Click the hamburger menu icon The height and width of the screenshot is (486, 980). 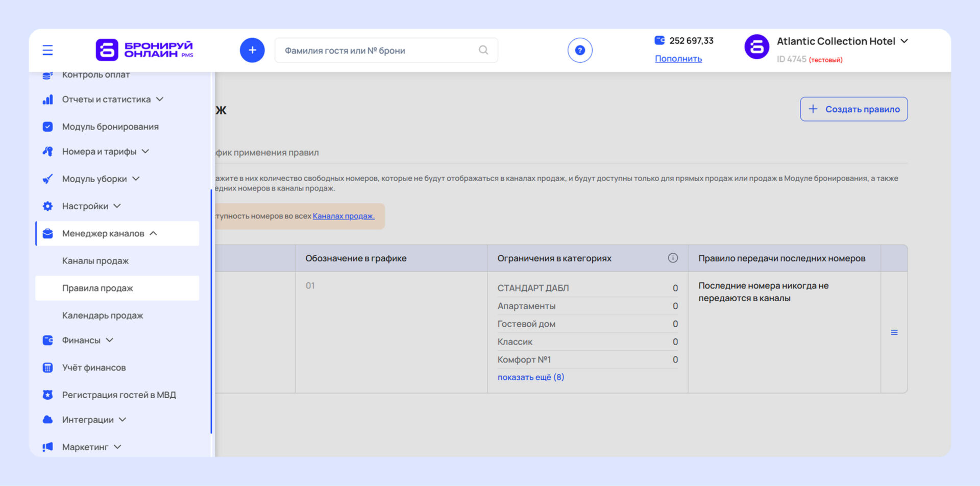pyautogui.click(x=47, y=50)
